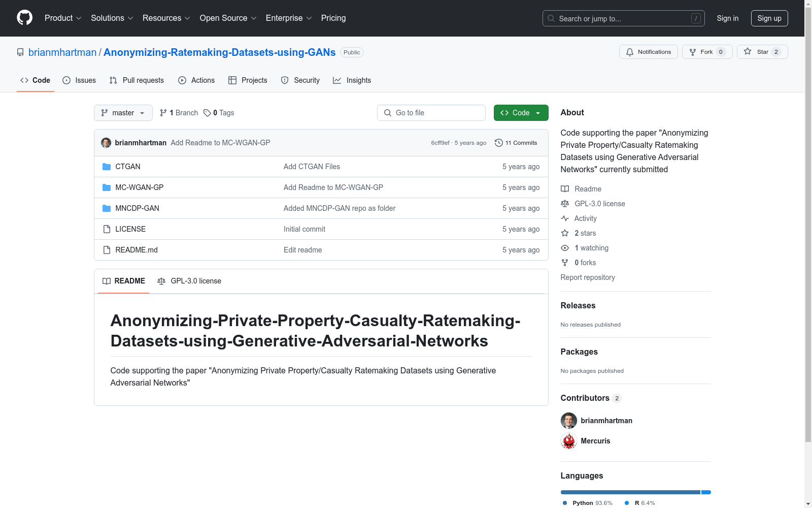Expand the Enterprise menu
The image size is (812, 508).
tap(289, 18)
